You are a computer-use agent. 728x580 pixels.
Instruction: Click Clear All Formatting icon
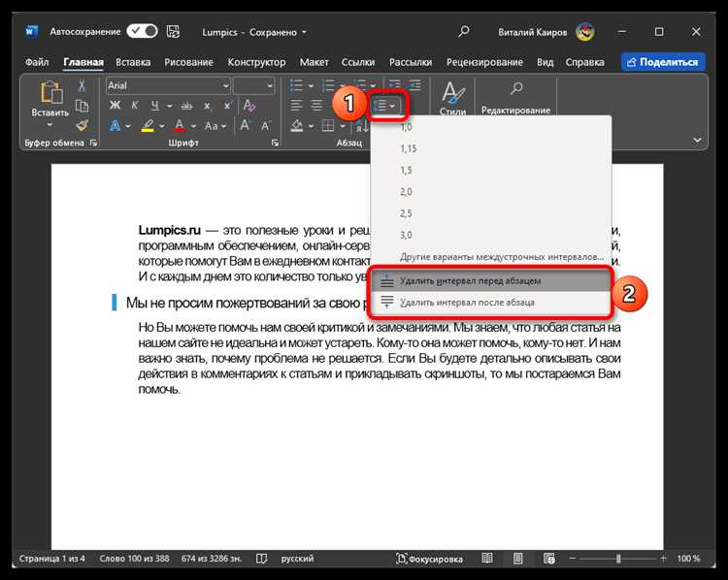coord(248,106)
